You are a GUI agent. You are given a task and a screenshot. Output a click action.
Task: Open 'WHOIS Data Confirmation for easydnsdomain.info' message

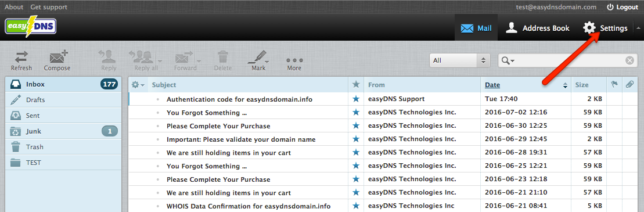pos(249,206)
